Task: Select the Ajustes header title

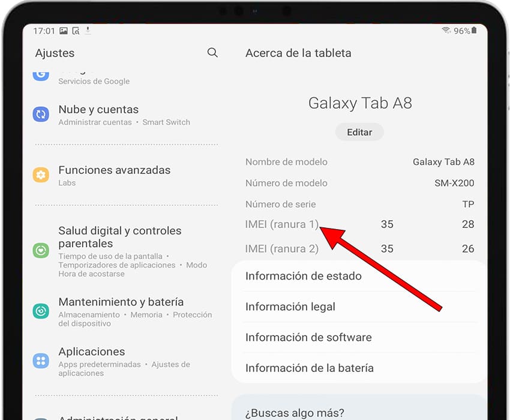Action: 55,53
